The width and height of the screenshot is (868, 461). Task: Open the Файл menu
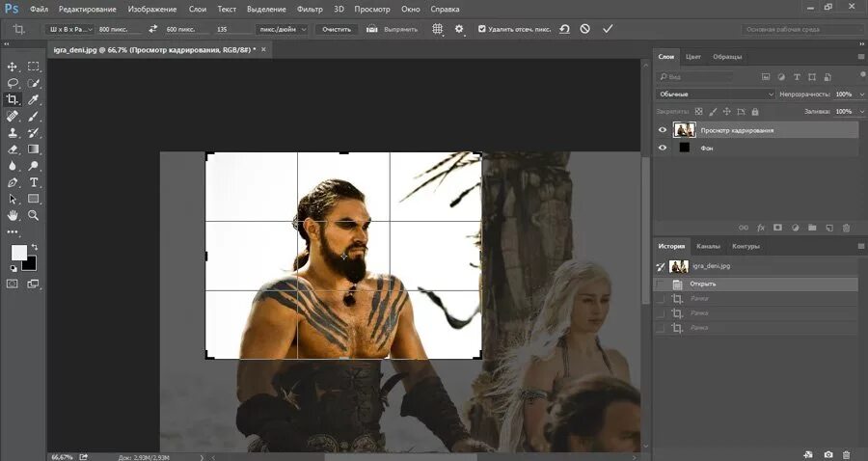point(39,10)
